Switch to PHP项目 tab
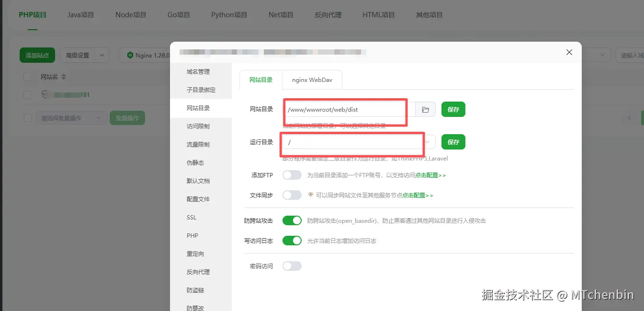 [33, 15]
